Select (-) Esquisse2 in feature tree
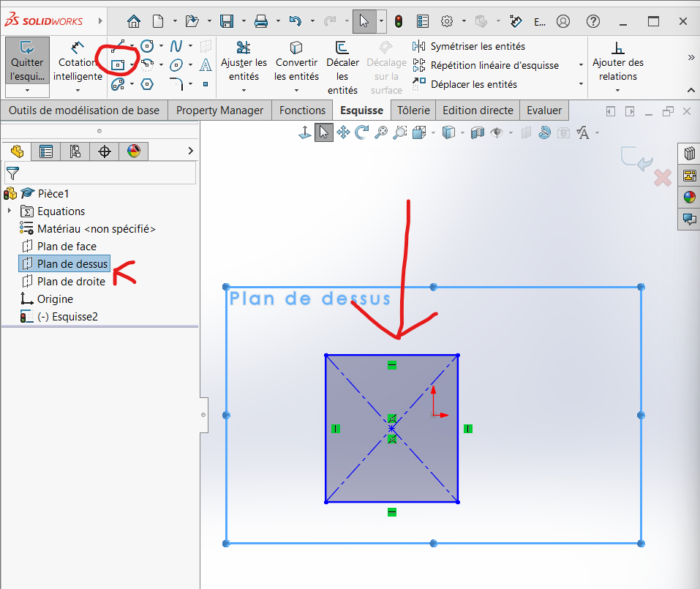 67,317
